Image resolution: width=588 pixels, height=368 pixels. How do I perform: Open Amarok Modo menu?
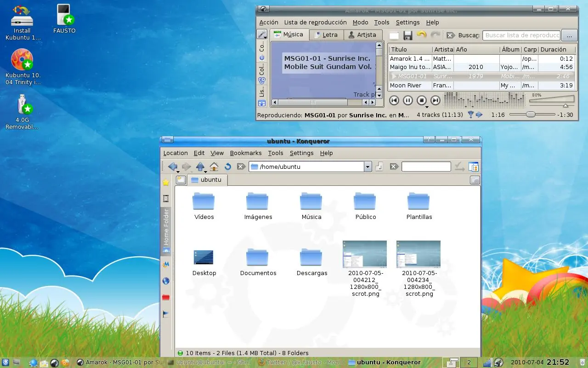(361, 22)
